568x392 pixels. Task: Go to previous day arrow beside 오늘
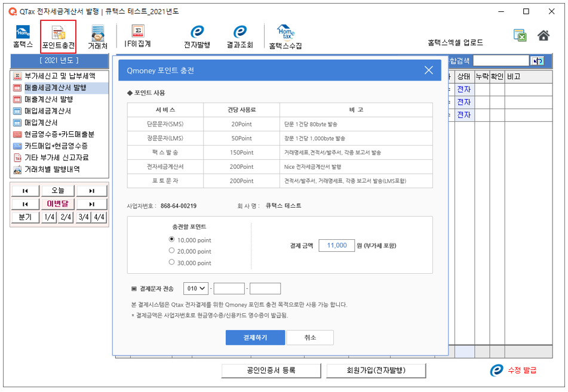click(x=25, y=191)
